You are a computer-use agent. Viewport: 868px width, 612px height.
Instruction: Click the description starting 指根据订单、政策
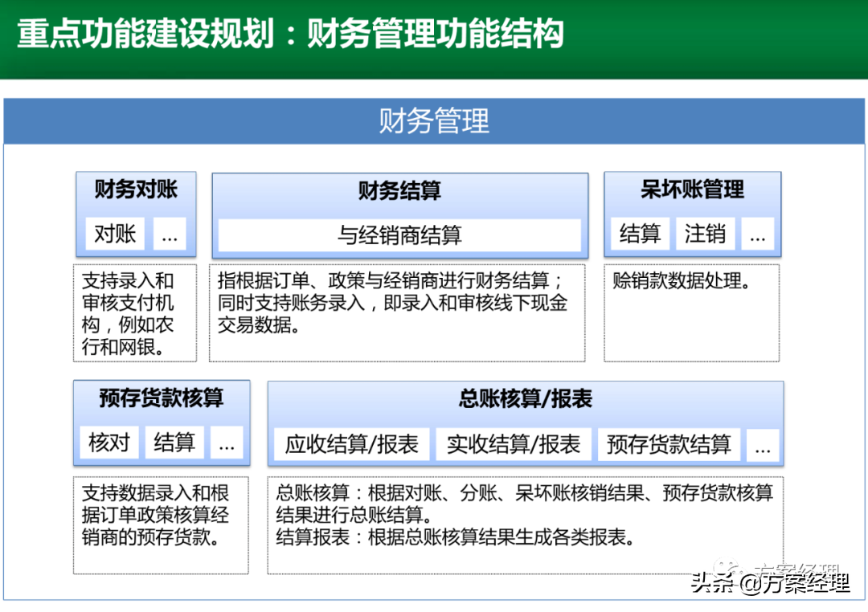[398, 313]
